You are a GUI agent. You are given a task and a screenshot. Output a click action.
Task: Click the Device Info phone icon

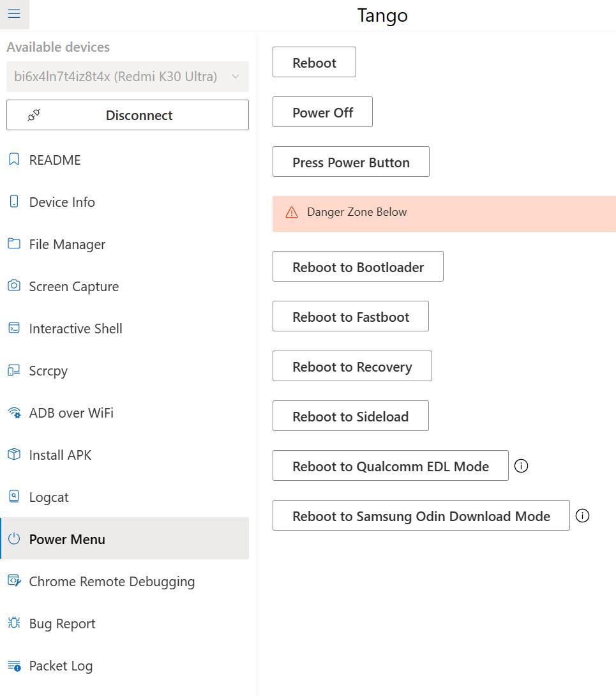14,202
